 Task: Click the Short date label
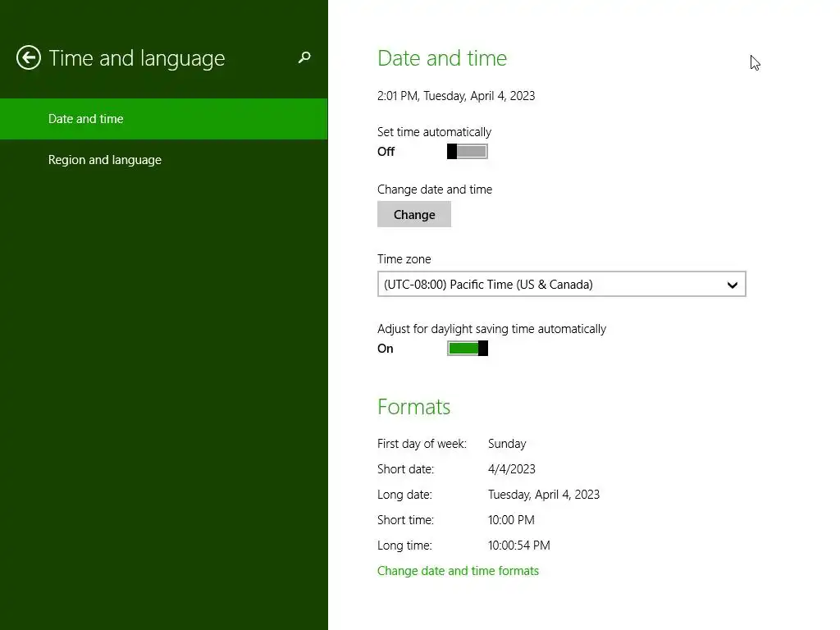click(405, 469)
